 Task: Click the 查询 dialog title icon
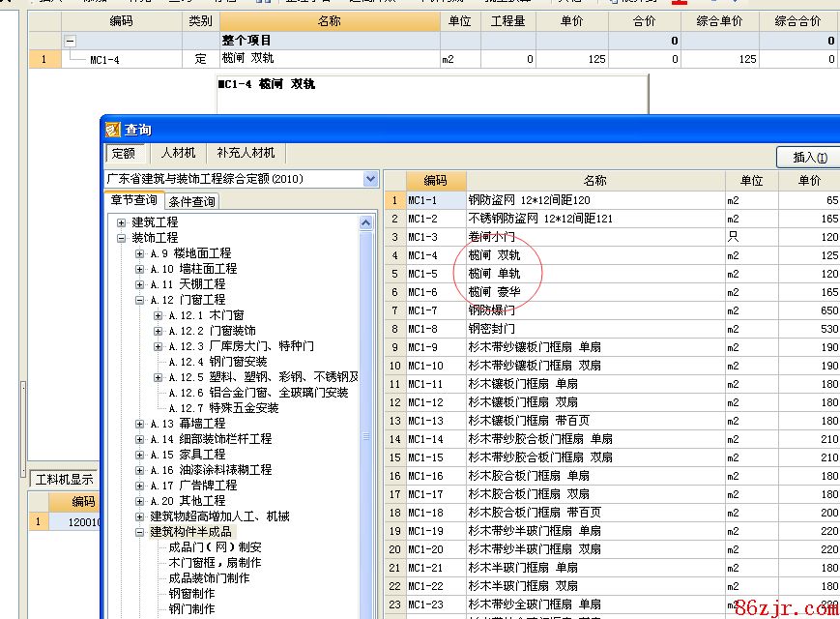112,130
